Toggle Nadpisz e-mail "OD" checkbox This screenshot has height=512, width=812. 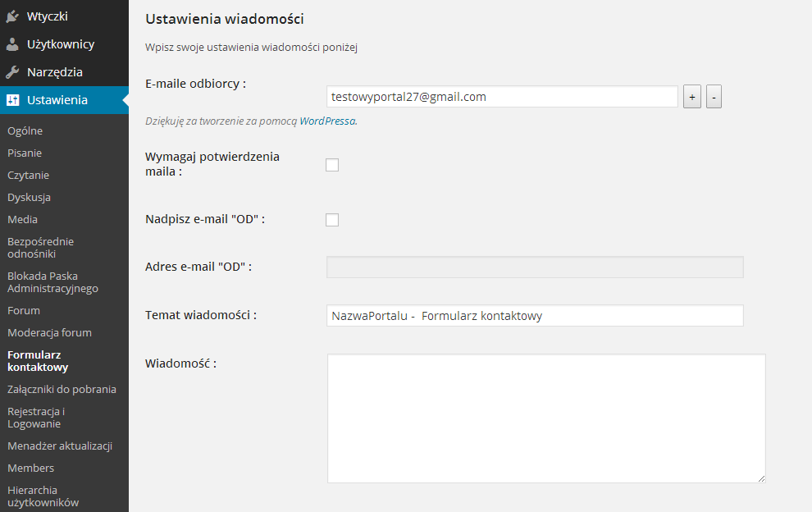tap(332, 220)
